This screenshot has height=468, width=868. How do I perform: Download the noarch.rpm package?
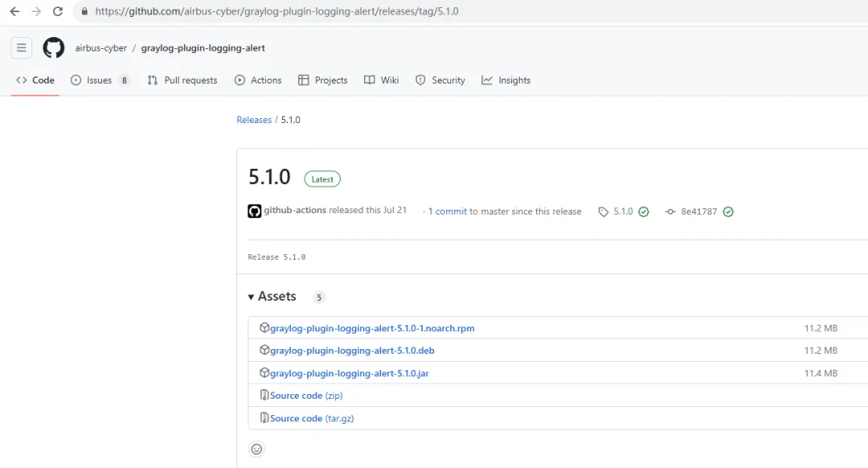[372, 328]
